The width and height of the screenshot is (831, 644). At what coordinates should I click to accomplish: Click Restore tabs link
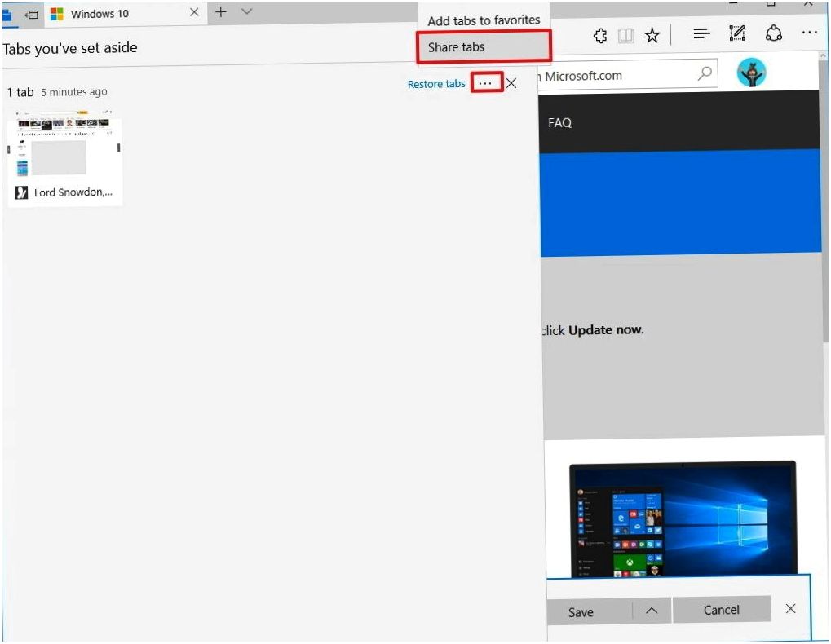click(x=436, y=84)
